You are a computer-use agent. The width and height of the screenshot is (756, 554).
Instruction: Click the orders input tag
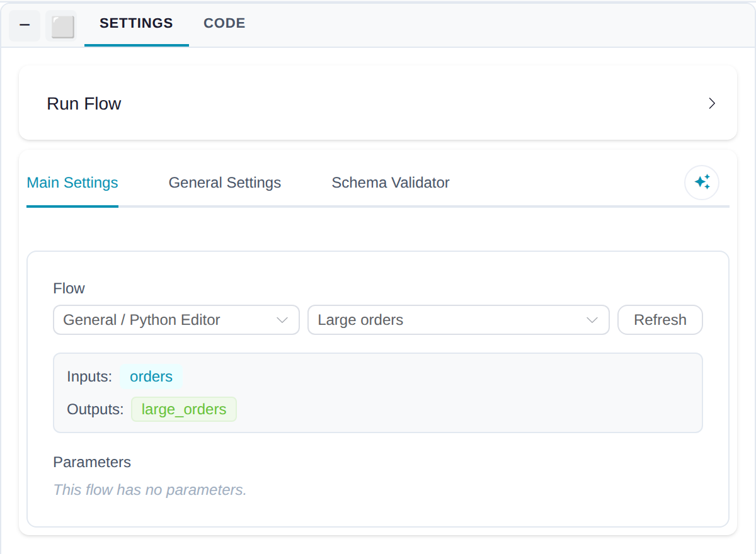tap(151, 376)
